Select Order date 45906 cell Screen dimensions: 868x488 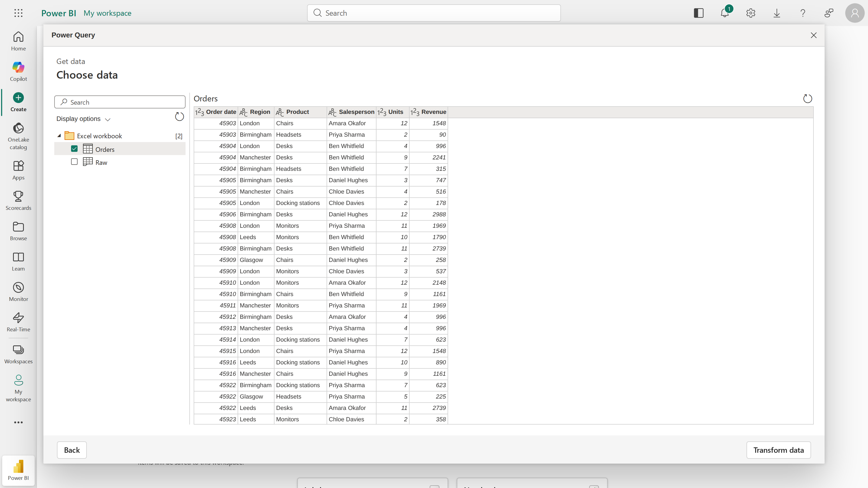[216, 214]
